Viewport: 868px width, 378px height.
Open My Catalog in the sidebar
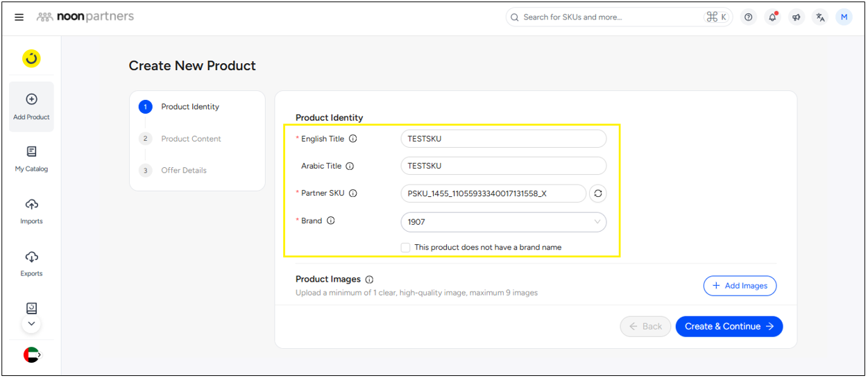click(31, 158)
